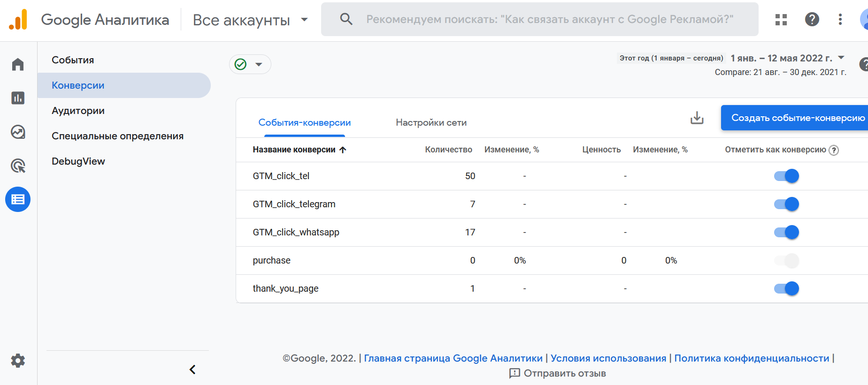Click the green checkmark status icon
The width and height of the screenshot is (868, 385).
coord(240,64)
